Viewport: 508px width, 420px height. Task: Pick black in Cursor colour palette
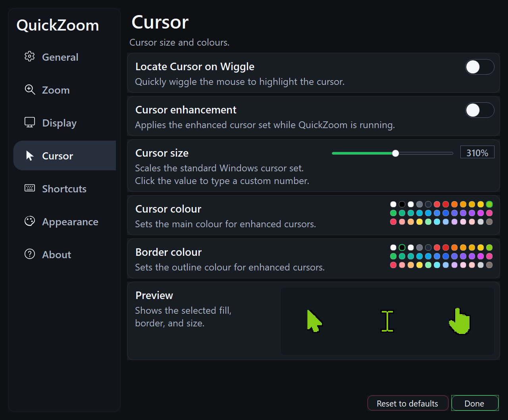(x=402, y=204)
